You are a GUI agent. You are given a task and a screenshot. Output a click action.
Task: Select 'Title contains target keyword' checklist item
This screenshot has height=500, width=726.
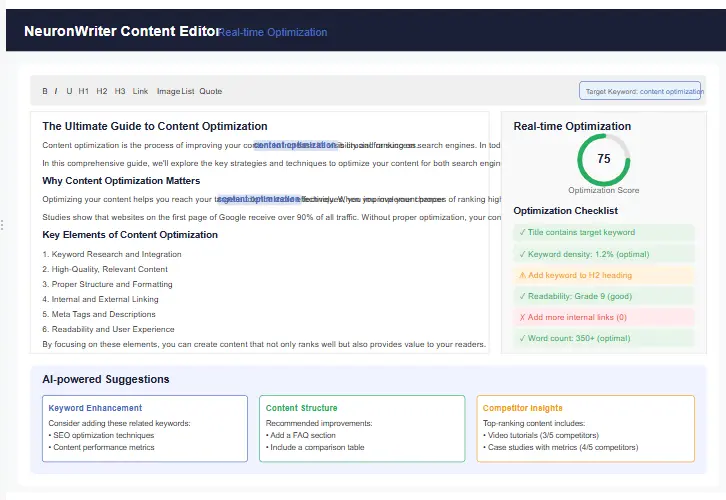pyautogui.click(x=604, y=232)
